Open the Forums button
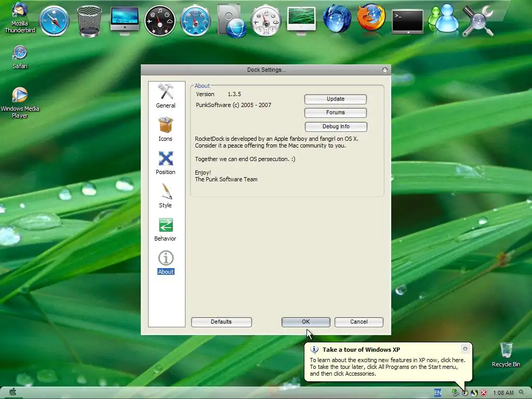 point(336,113)
